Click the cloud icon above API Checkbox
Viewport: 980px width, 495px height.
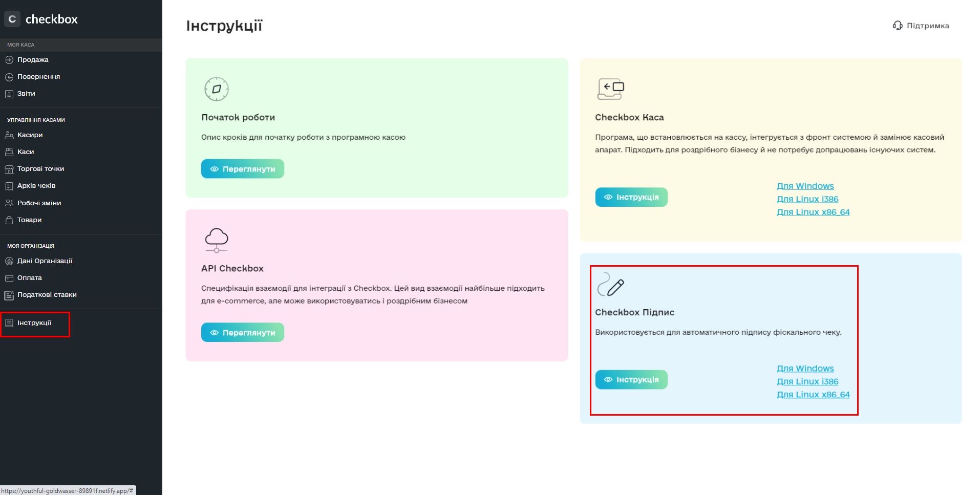tap(217, 240)
